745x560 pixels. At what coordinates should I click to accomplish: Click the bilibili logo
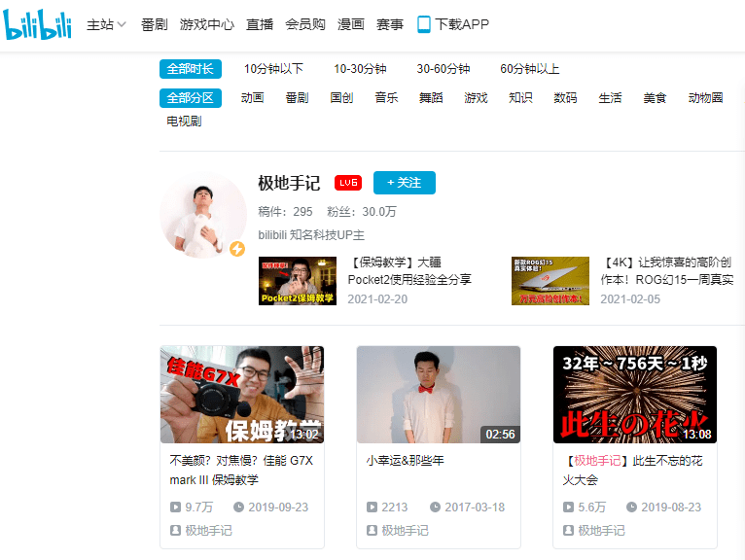tap(38, 24)
